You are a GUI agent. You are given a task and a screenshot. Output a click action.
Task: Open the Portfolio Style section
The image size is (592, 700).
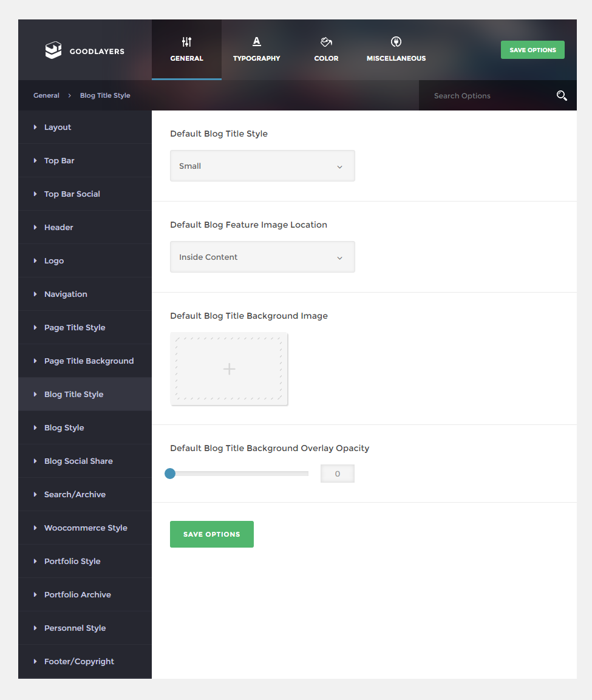pos(85,561)
